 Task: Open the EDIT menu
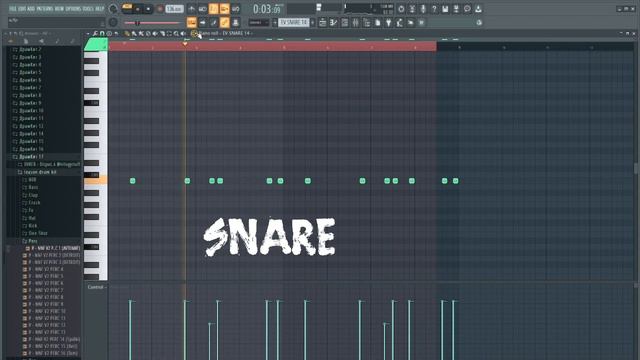pos(22,9)
